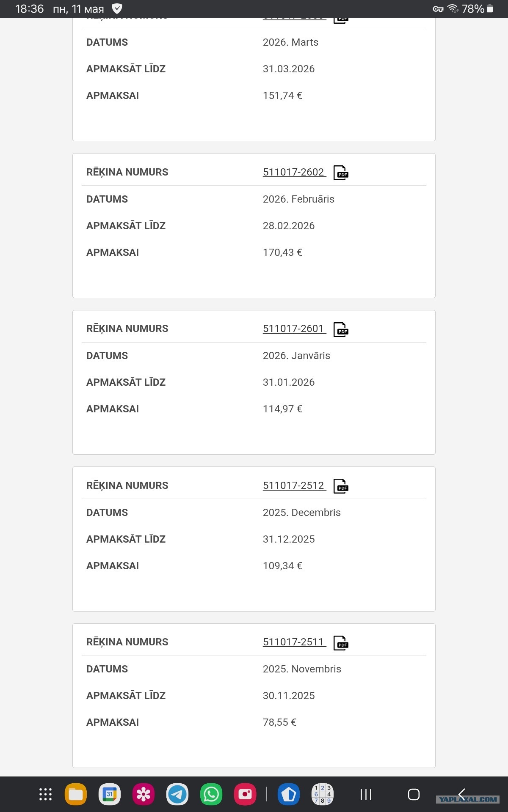Go back using the navigation arrow

point(461,794)
